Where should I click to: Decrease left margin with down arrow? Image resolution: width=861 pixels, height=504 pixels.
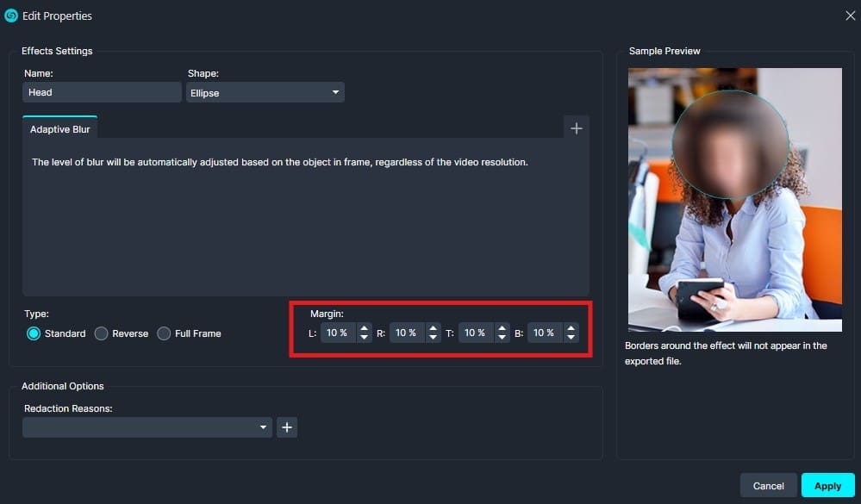coord(364,338)
